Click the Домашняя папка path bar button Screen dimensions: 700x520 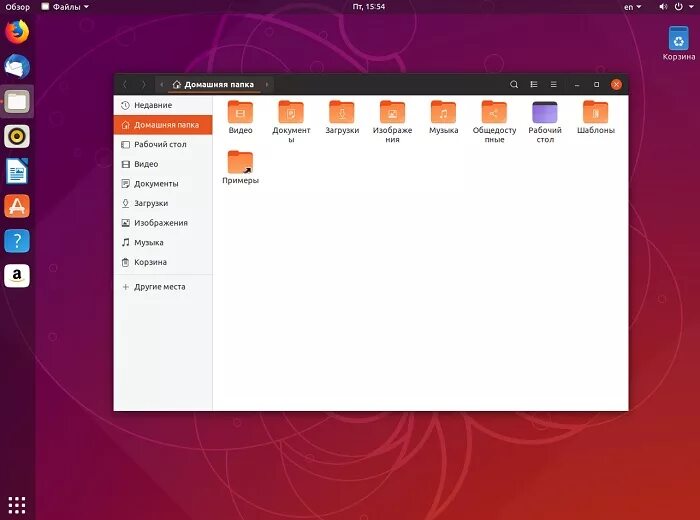[213, 84]
